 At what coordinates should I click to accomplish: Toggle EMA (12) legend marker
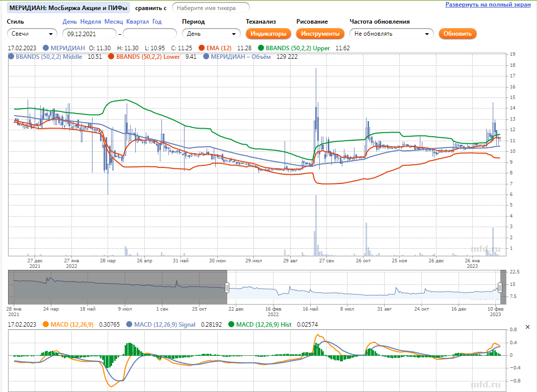[x=202, y=48]
